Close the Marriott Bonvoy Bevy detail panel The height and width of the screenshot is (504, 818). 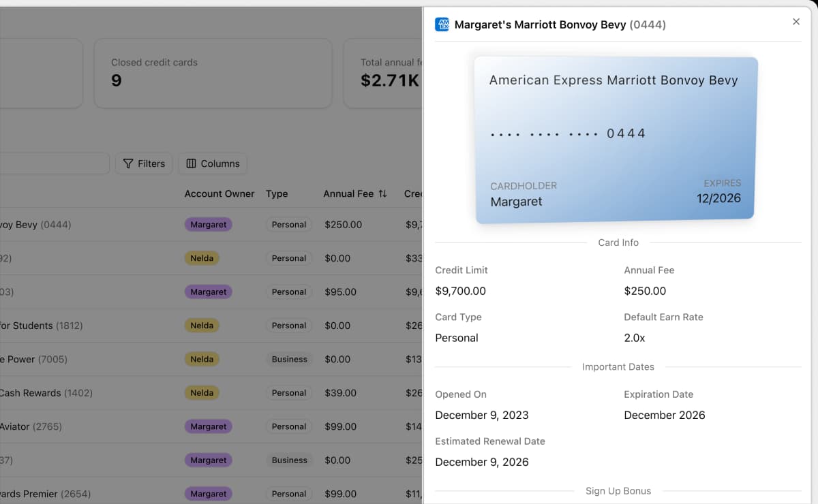[796, 22]
